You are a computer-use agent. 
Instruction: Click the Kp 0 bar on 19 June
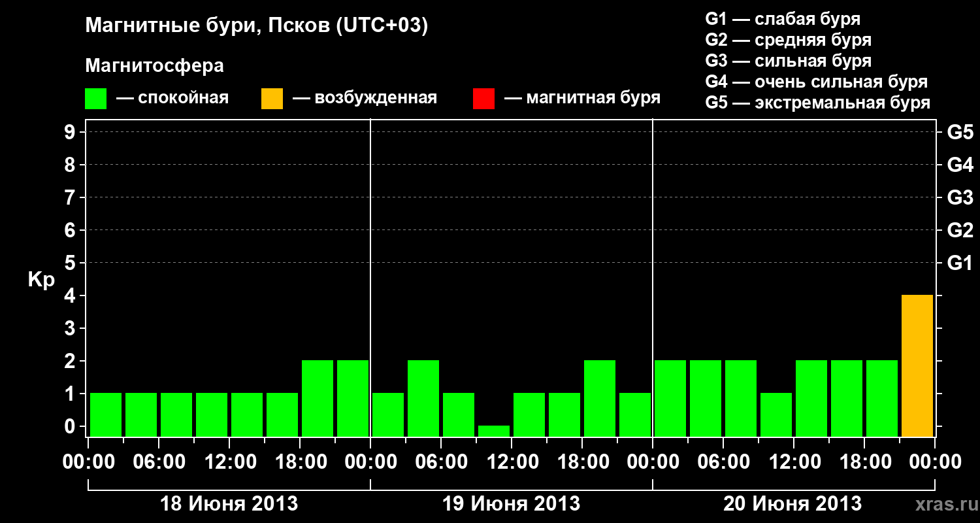(494, 431)
